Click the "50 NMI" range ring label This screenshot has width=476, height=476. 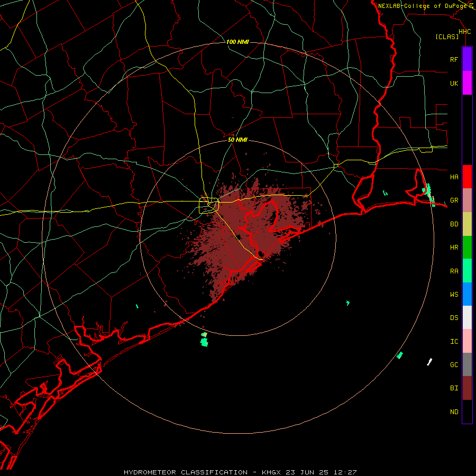point(237,140)
